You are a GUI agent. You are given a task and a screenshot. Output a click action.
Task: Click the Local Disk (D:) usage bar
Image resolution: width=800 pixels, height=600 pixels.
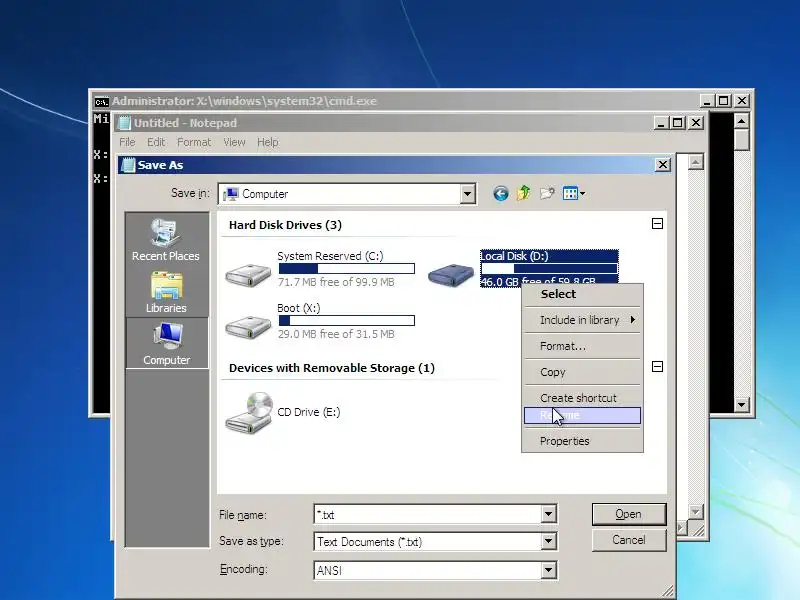click(x=549, y=268)
